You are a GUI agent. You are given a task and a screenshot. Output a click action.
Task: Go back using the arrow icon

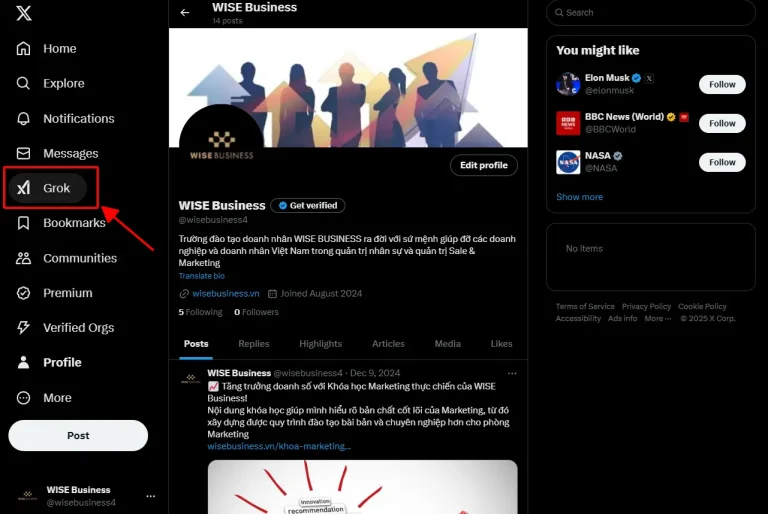point(185,13)
